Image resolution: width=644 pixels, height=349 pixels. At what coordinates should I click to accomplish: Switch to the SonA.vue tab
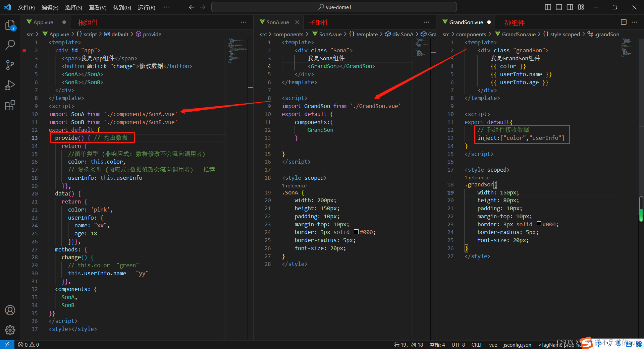pyautogui.click(x=278, y=22)
